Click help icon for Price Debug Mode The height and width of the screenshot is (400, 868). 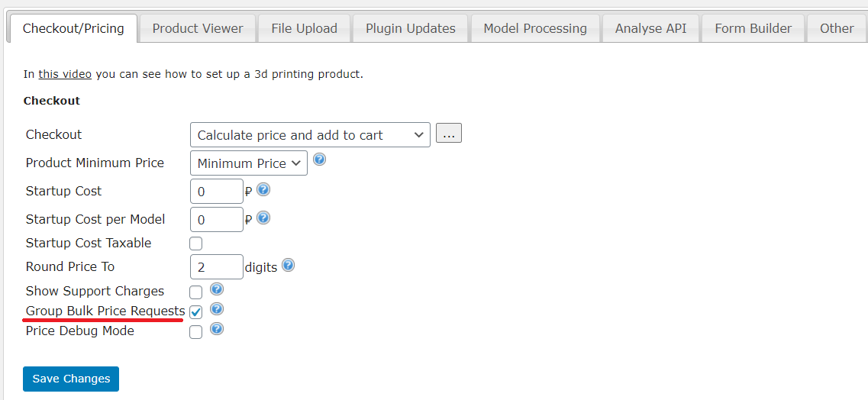pyautogui.click(x=217, y=329)
